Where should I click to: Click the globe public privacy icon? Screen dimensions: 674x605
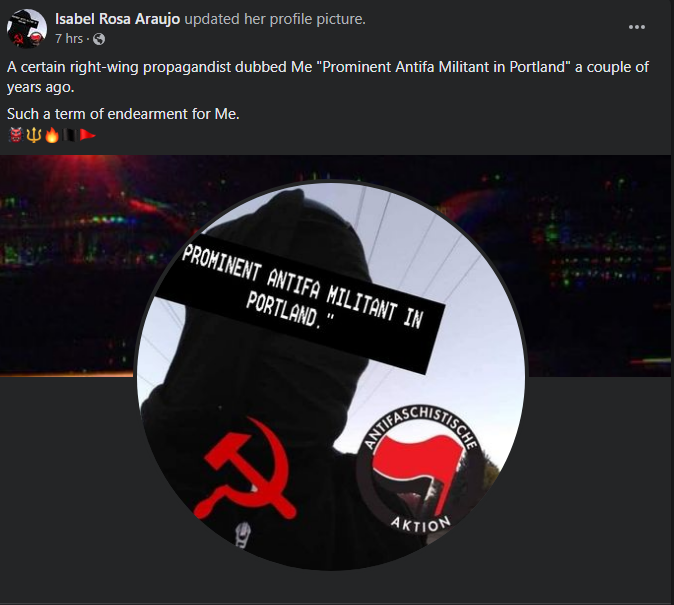click(x=99, y=39)
